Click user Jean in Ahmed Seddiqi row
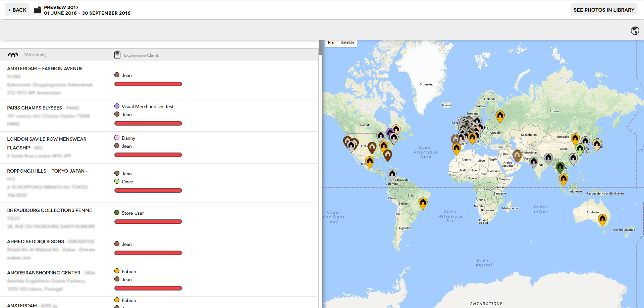The image size is (644, 308). click(126, 244)
